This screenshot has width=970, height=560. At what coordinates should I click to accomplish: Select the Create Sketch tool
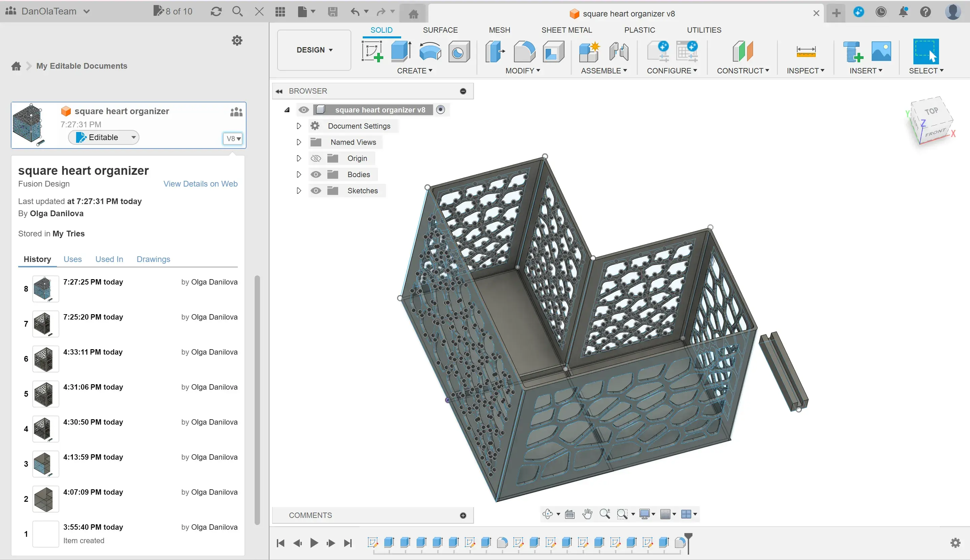[372, 52]
